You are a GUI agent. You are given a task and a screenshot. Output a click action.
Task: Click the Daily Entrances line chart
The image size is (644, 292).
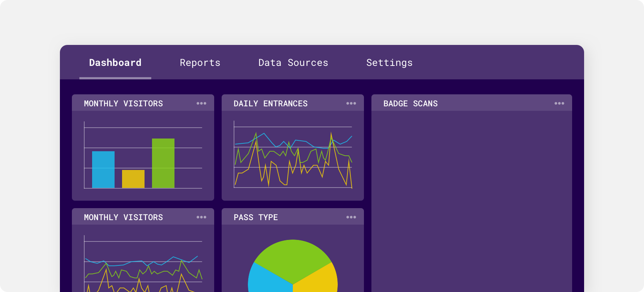coord(293,155)
